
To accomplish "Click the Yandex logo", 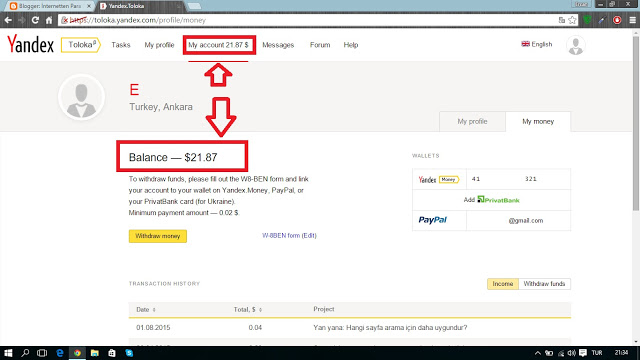I will (x=31, y=44).
